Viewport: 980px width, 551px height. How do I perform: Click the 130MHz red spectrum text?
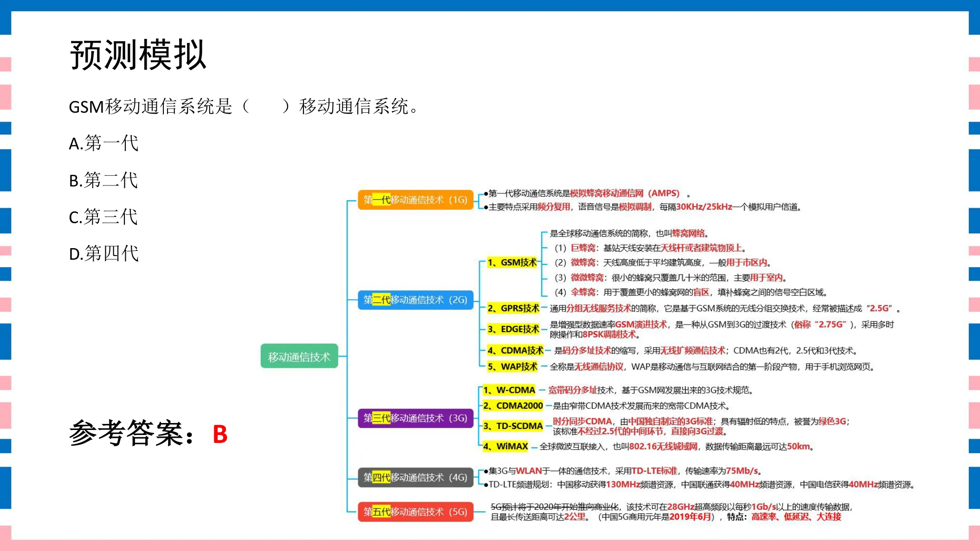(623, 485)
